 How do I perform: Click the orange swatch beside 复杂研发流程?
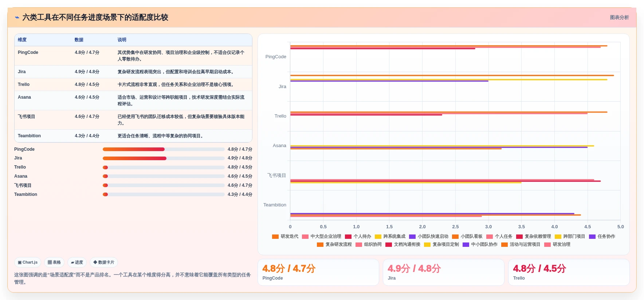tap(320, 245)
